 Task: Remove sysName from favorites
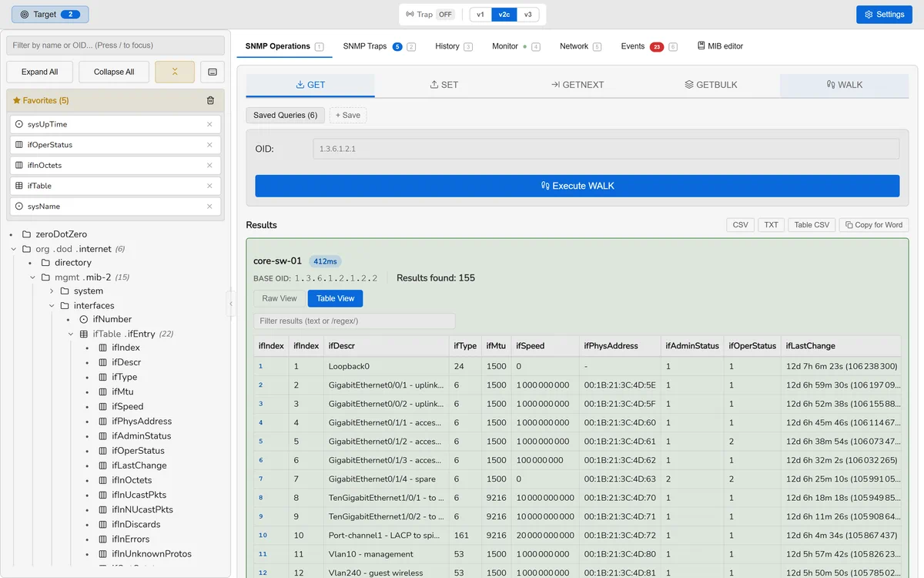pos(209,207)
